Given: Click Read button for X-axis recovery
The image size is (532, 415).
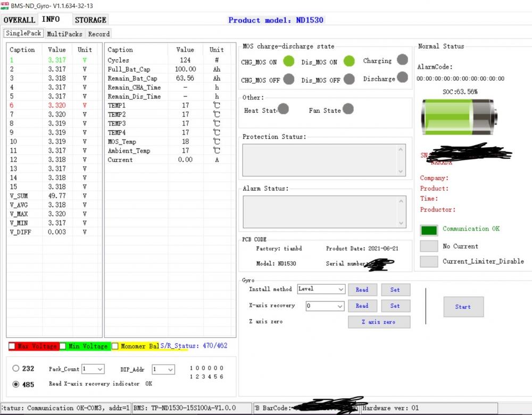Looking at the screenshot, I should click(362, 306).
